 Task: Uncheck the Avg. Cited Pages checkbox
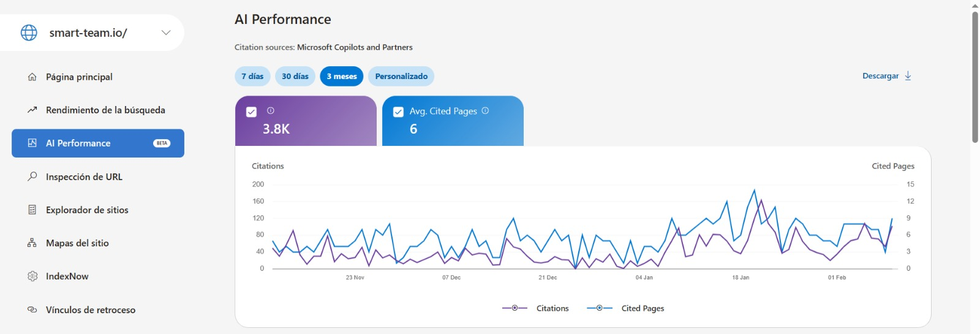[x=398, y=112]
